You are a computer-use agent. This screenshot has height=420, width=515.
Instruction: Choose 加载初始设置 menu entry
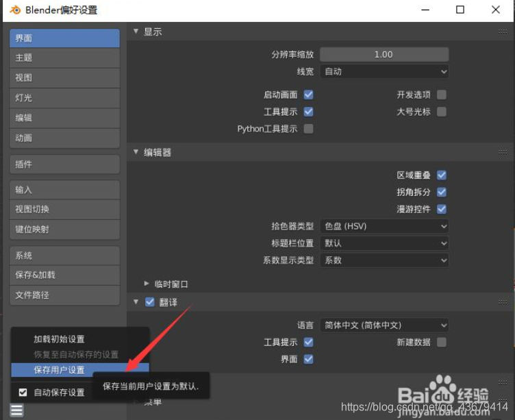coord(80,339)
